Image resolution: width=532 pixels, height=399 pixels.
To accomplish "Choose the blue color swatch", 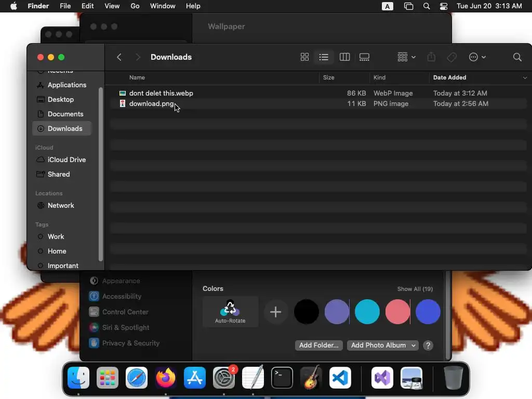I will point(428,312).
